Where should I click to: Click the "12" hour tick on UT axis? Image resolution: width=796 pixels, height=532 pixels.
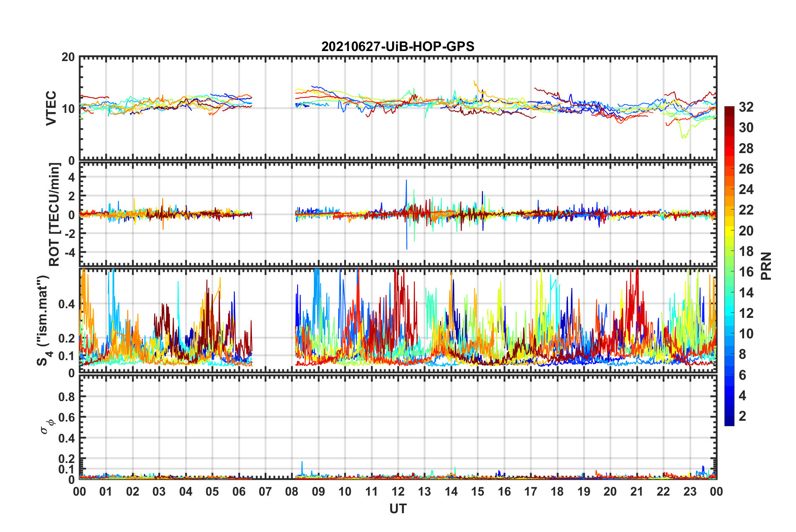point(398,491)
